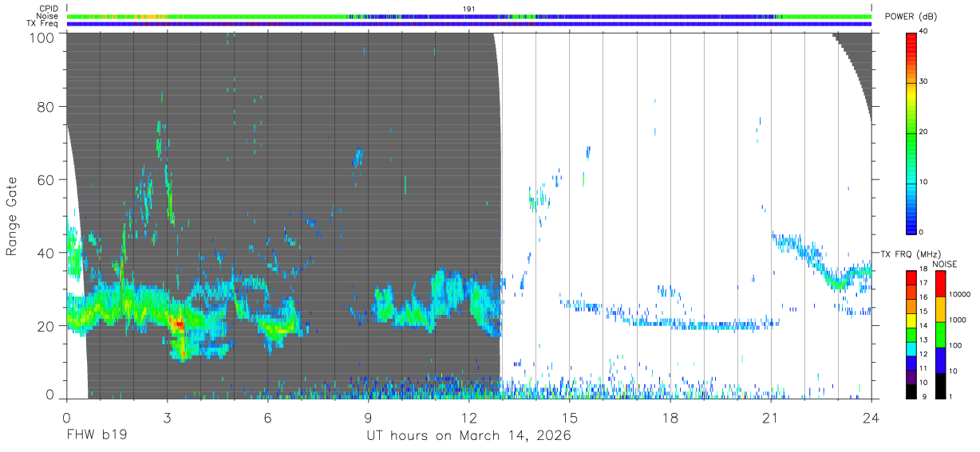The height and width of the screenshot is (452, 980).
Task: Click the Noise row label beside the strip
Action: pyautogui.click(x=48, y=16)
